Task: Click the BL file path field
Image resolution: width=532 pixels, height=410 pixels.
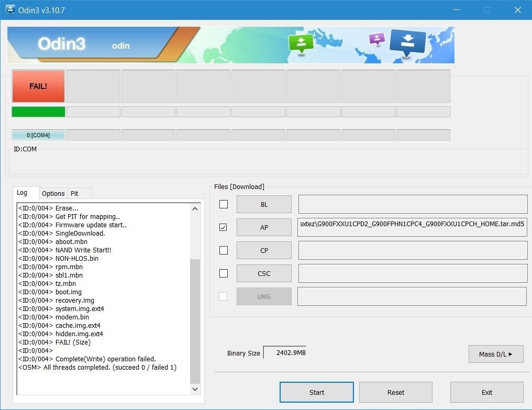Action: (x=413, y=204)
